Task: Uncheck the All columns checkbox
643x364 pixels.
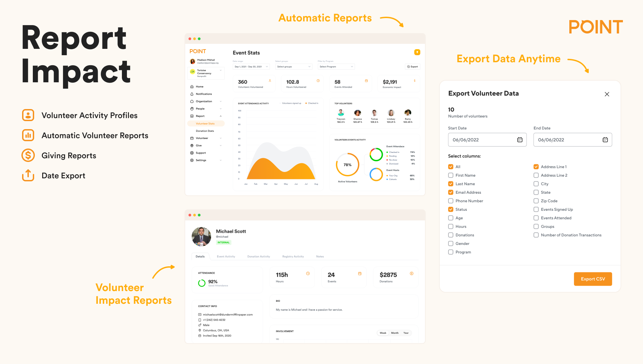Action: pyautogui.click(x=450, y=167)
